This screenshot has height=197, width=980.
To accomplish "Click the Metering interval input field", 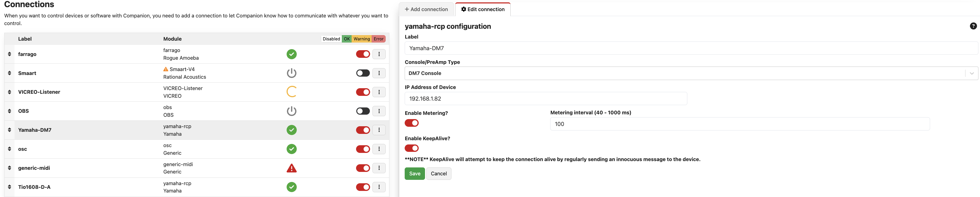I will click(739, 124).
